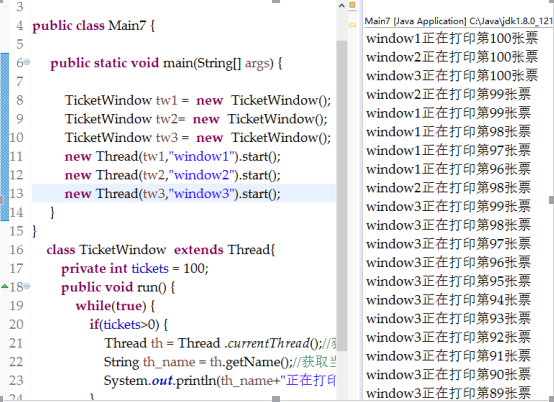
Task: Click console line 'window3正在打印第98张票'
Action: [x=448, y=225]
